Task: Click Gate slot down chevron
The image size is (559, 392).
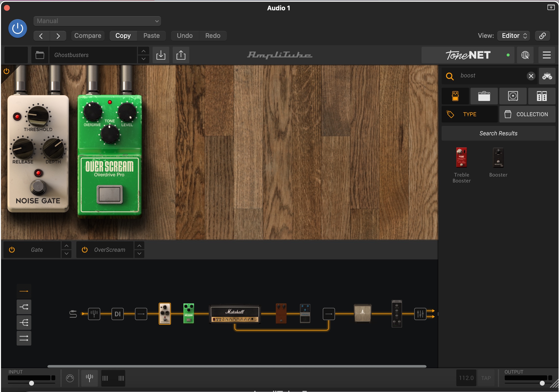Action: coord(66,254)
